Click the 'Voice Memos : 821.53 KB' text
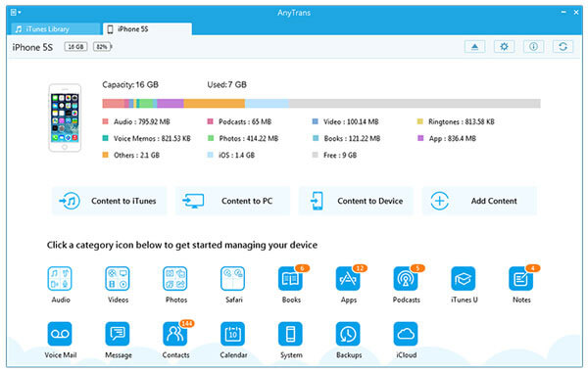The height and width of the screenshot is (372, 588). point(152,139)
